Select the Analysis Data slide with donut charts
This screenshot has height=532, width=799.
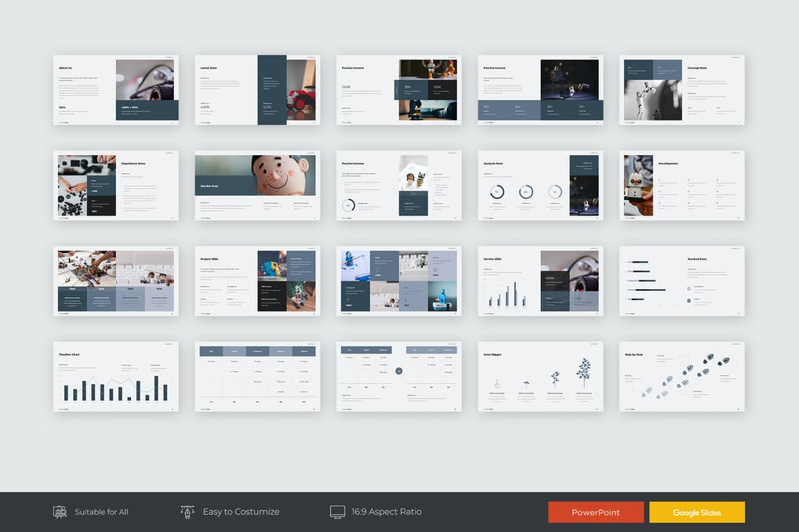(540, 186)
